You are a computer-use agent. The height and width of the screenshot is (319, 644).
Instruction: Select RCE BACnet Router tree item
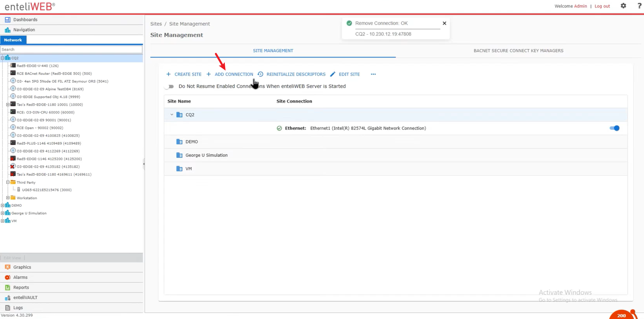pyautogui.click(x=54, y=73)
